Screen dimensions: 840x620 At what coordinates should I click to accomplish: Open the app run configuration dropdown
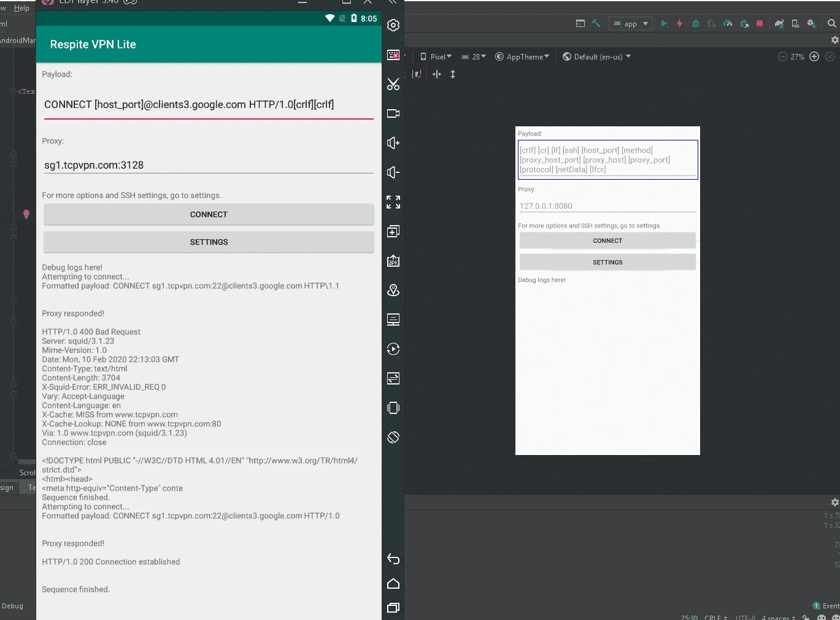click(630, 24)
